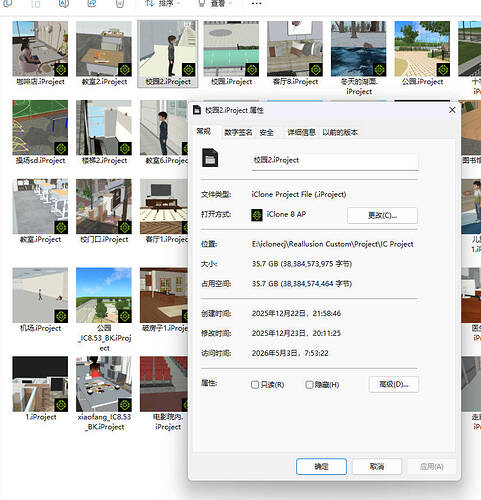Switch to the 以前的版本 tab
The image size is (481, 500).
[x=340, y=132]
